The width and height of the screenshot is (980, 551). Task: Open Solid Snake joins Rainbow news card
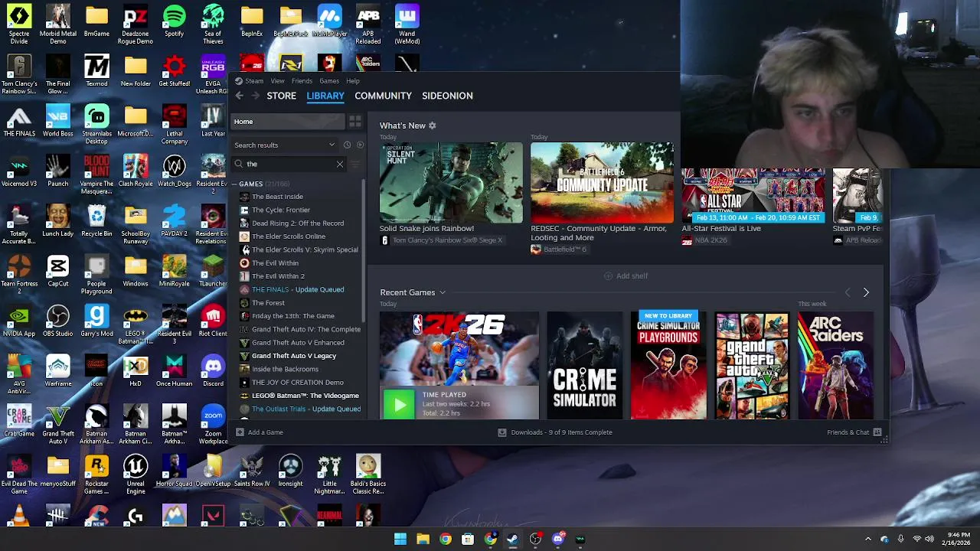pyautogui.click(x=451, y=183)
